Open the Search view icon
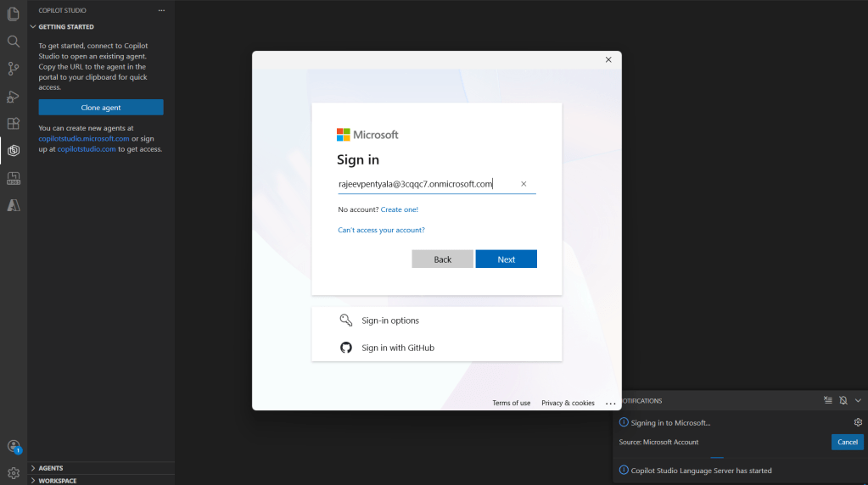This screenshot has height=485, width=868. 14,42
